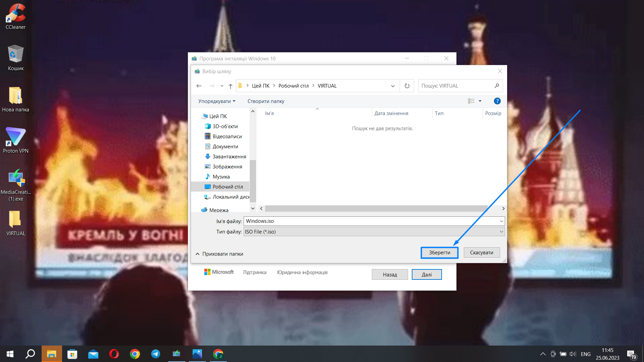Show hidden system tray icons

pos(543,354)
